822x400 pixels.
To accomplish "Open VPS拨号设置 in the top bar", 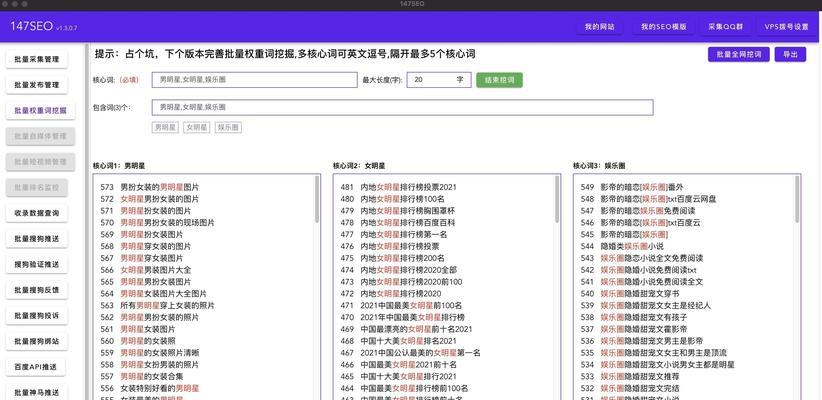I will [x=786, y=26].
